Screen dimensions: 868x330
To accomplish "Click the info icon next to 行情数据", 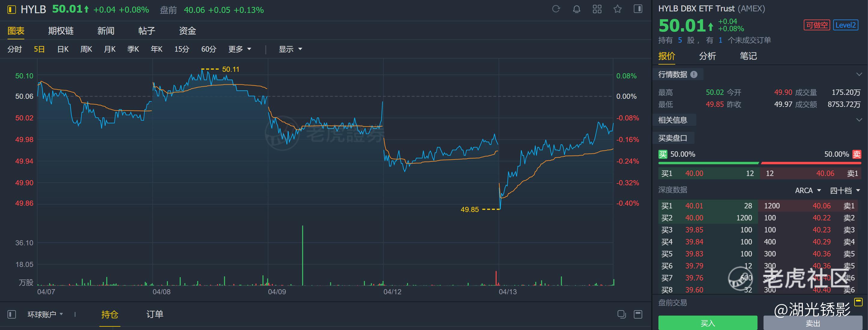I will click(x=694, y=74).
